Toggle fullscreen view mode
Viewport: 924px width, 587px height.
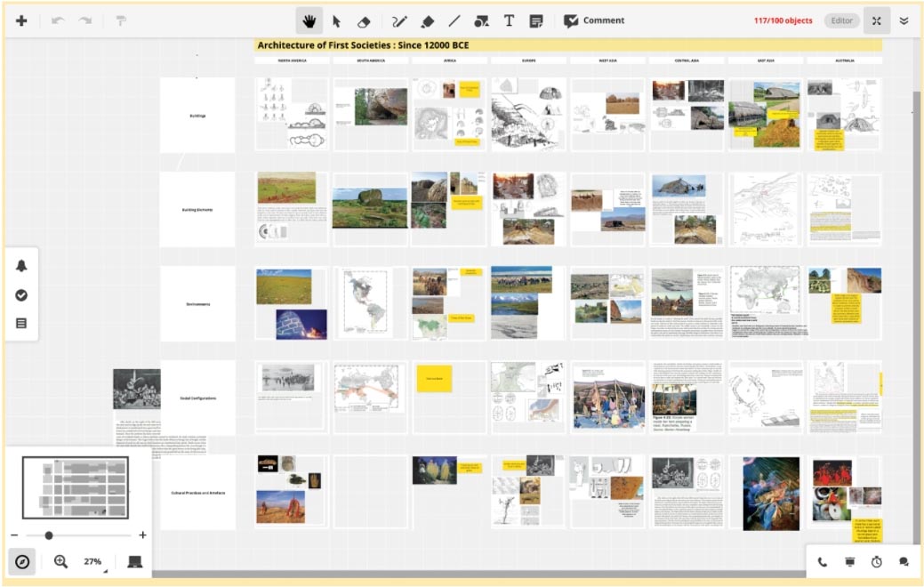pyautogui.click(x=876, y=20)
